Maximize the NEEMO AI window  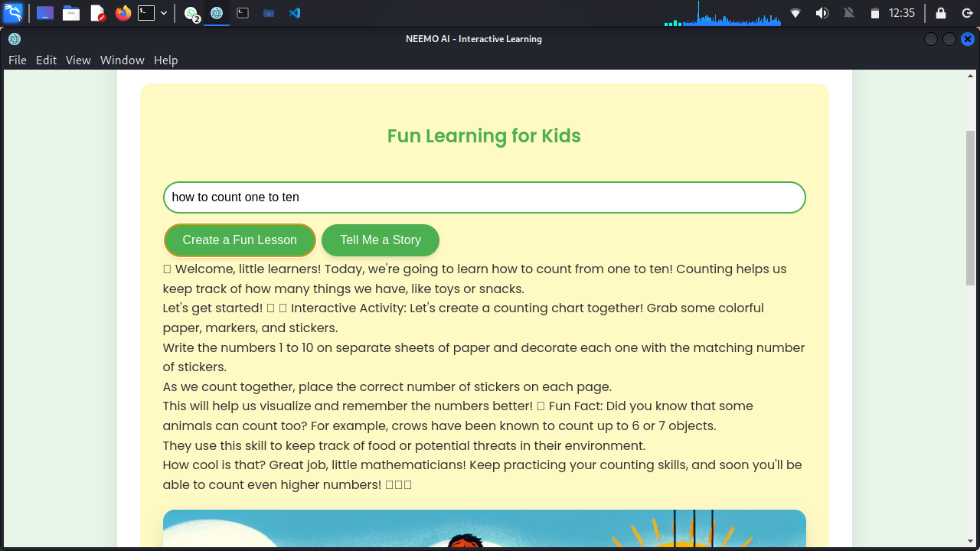pos(949,39)
